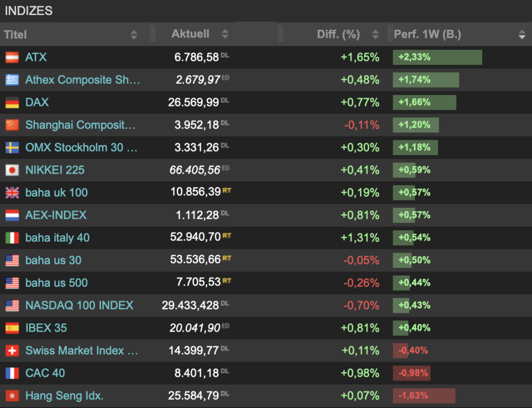Open the baha us 30 link
This screenshot has height=408, width=532.
coord(54,260)
